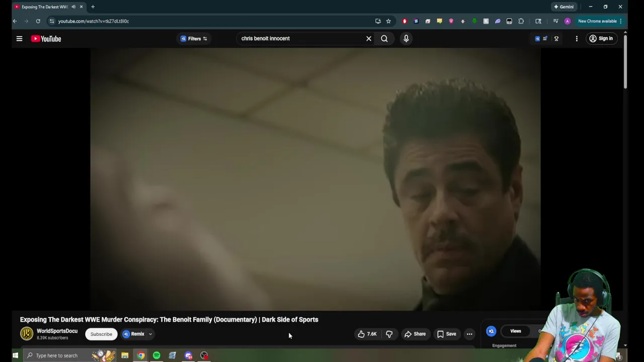Open WorldSportsDocu channel avatar
This screenshot has height=362, width=644.
pyautogui.click(x=27, y=333)
